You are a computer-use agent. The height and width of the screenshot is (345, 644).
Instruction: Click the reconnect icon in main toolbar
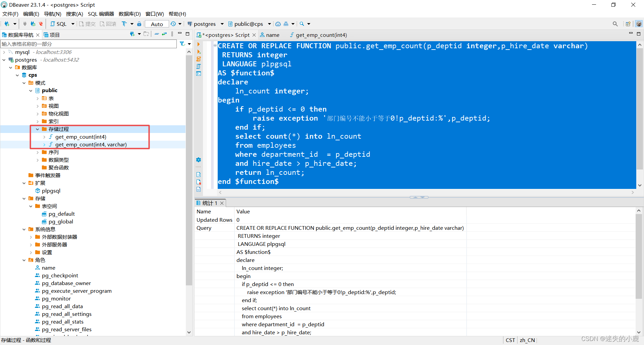(33, 24)
